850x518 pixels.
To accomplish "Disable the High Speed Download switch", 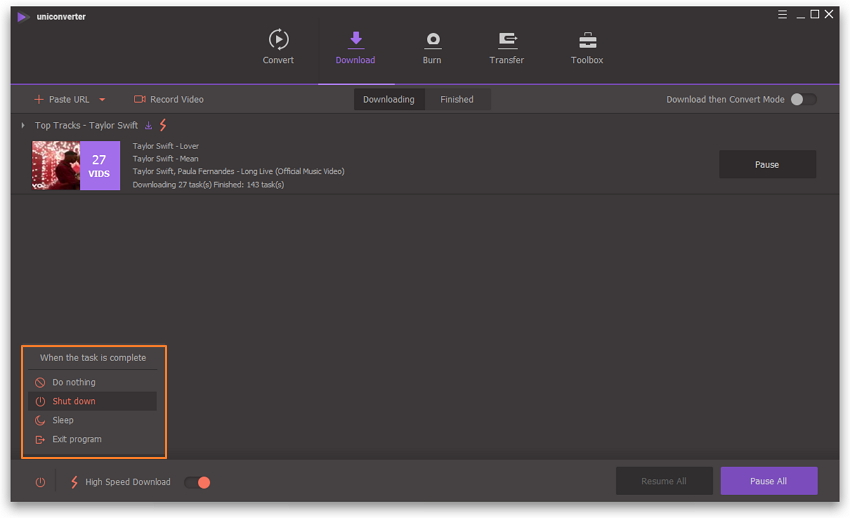I will click(x=197, y=482).
